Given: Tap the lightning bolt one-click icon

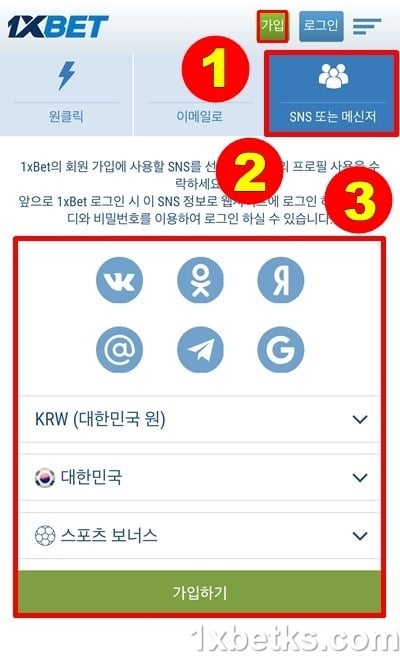Looking at the screenshot, I should coord(66,76).
